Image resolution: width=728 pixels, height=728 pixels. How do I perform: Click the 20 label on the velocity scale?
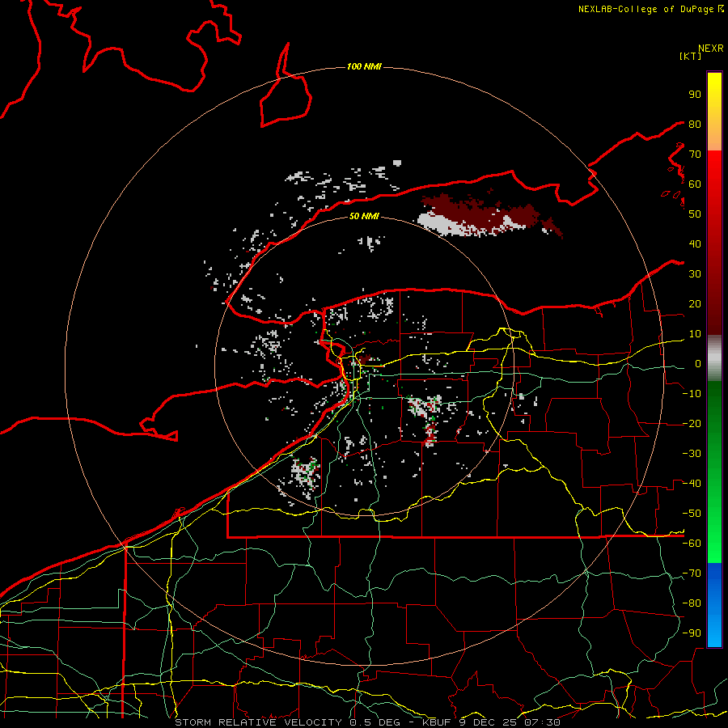pos(695,304)
